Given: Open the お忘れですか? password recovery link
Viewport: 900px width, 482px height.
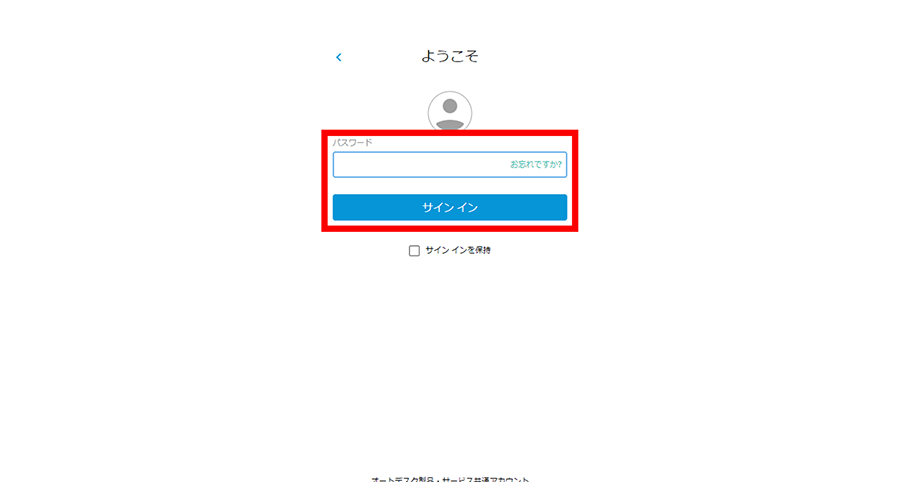Looking at the screenshot, I should (x=536, y=164).
